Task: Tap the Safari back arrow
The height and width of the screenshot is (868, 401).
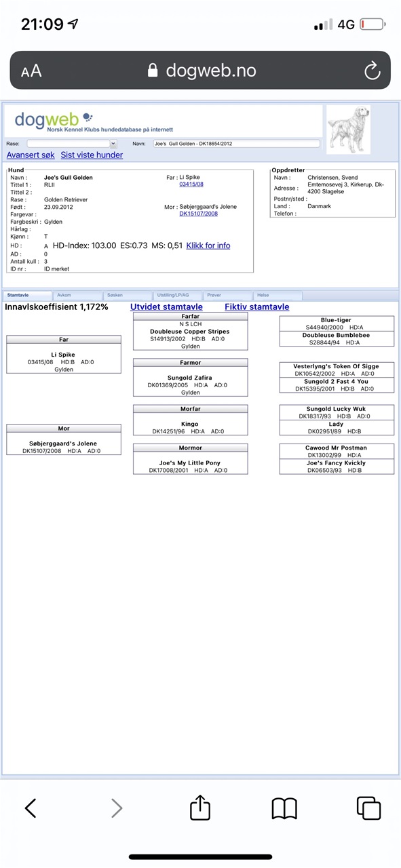Action: (31, 808)
